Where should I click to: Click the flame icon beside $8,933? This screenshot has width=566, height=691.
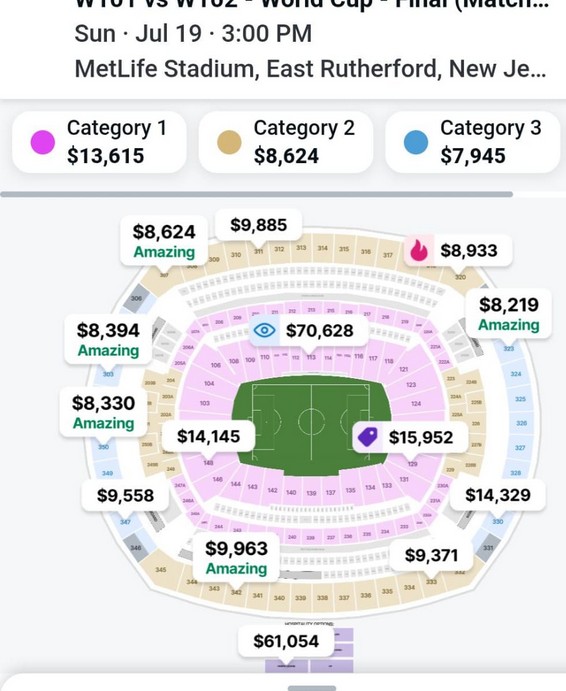419,250
